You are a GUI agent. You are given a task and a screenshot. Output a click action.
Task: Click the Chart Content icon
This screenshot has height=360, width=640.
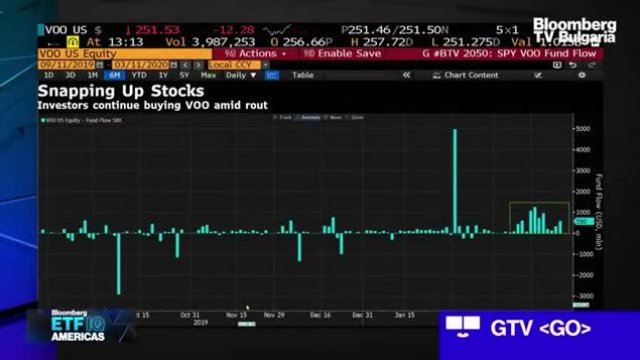pos(436,75)
